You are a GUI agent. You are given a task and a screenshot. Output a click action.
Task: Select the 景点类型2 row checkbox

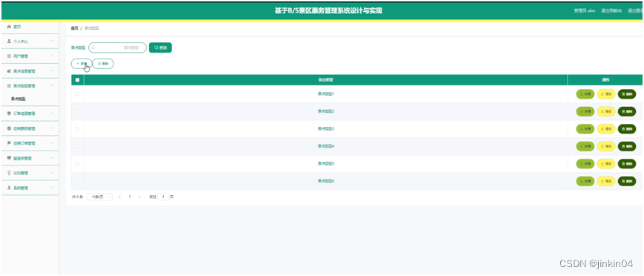(x=77, y=111)
